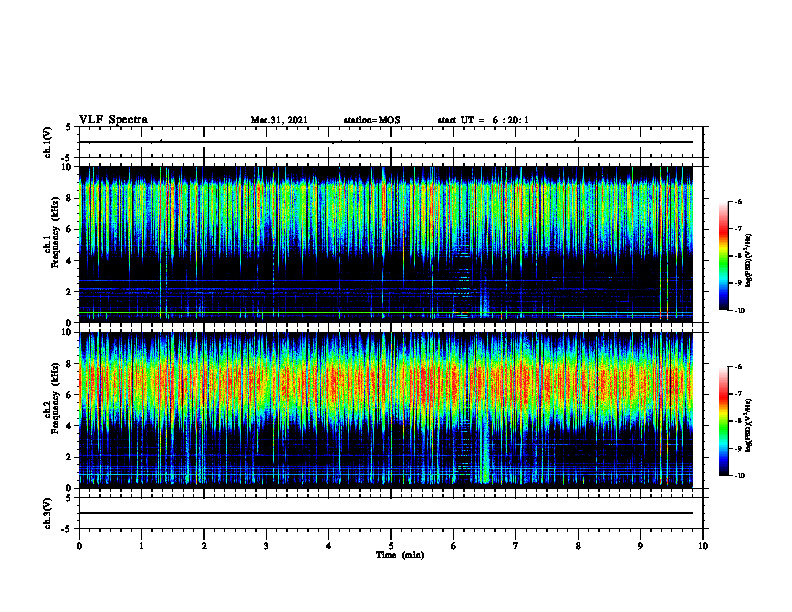Screen dimensions: 792x612
Task: Click the -9 label on ch.2 colorbar
Action: click(738, 448)
